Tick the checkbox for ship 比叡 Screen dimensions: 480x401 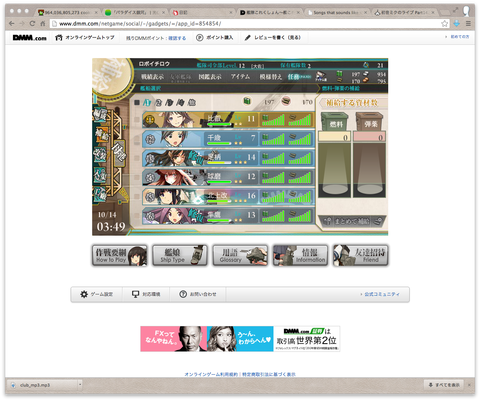137,119
